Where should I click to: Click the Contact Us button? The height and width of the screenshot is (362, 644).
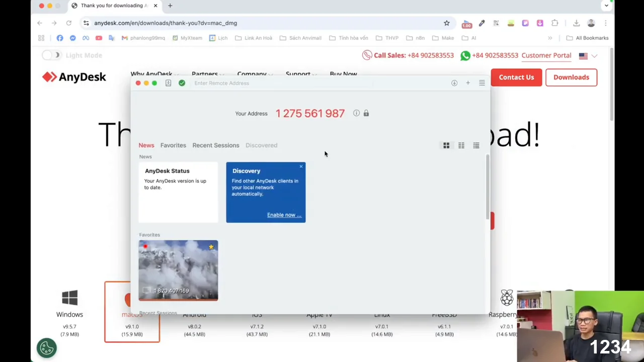click(516, 77)
